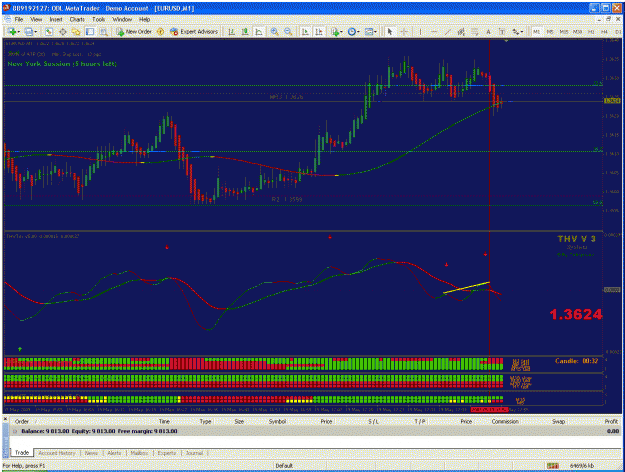Open the Tools menu
625x472 pixels.
point(98,19)
